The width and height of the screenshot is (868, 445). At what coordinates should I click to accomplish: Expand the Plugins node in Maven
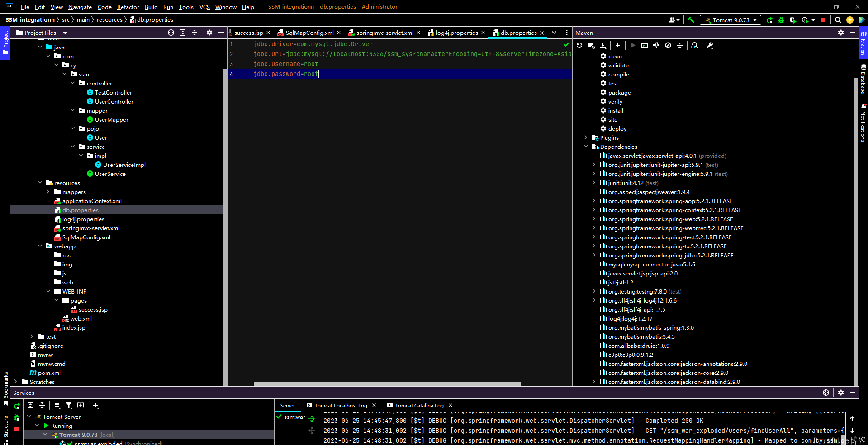[x=586, y=137]
